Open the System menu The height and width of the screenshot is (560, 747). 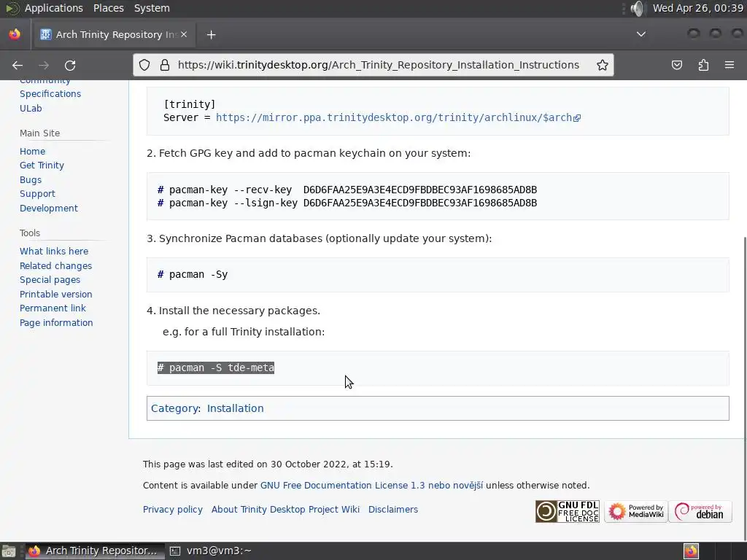tap(152, 8)
